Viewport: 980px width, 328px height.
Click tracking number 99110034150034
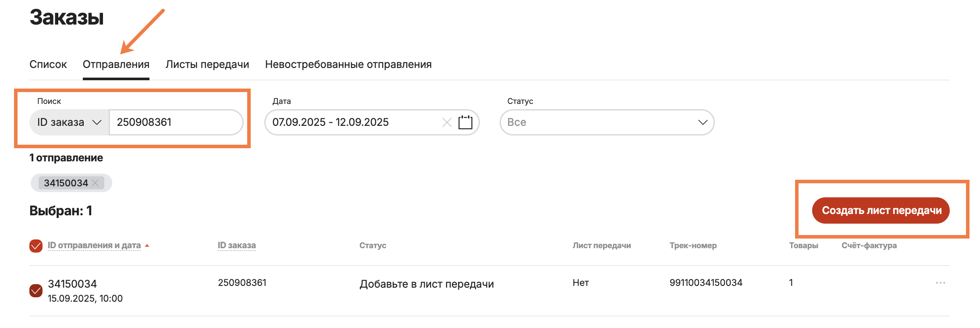[706, 283]
